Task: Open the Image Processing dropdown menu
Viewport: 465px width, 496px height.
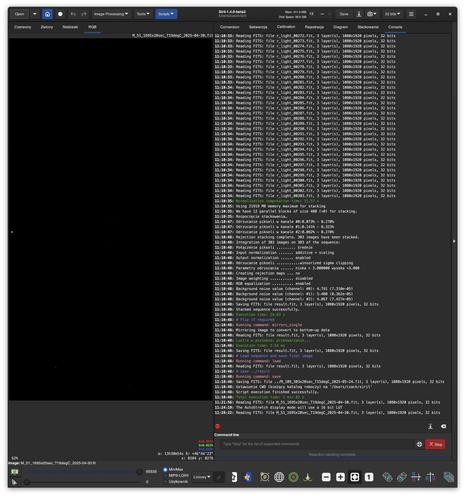Action: [x=111, y=14]
